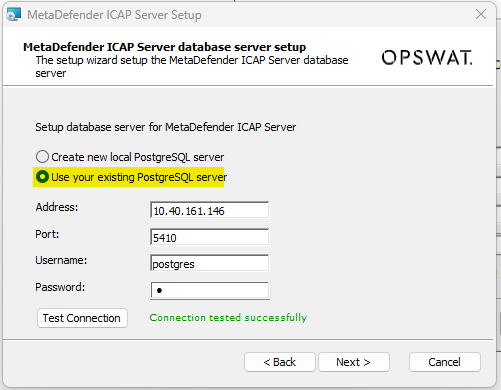The image size is (501, 390).
Task: Click the bold database server setup heading
Action: pos(164,47)
